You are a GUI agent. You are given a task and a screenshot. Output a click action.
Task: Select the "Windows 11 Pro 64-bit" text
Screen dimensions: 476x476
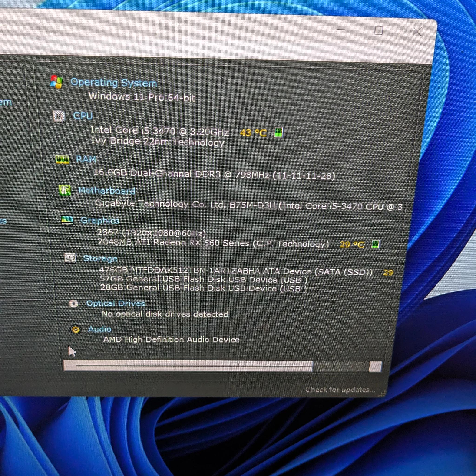pyautogui.click(x=142, y=97)
